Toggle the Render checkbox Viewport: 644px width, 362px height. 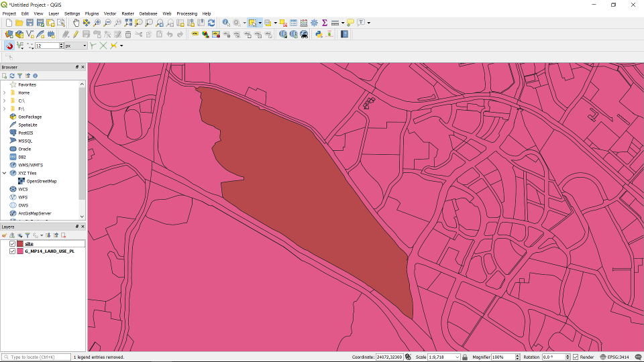576,357
